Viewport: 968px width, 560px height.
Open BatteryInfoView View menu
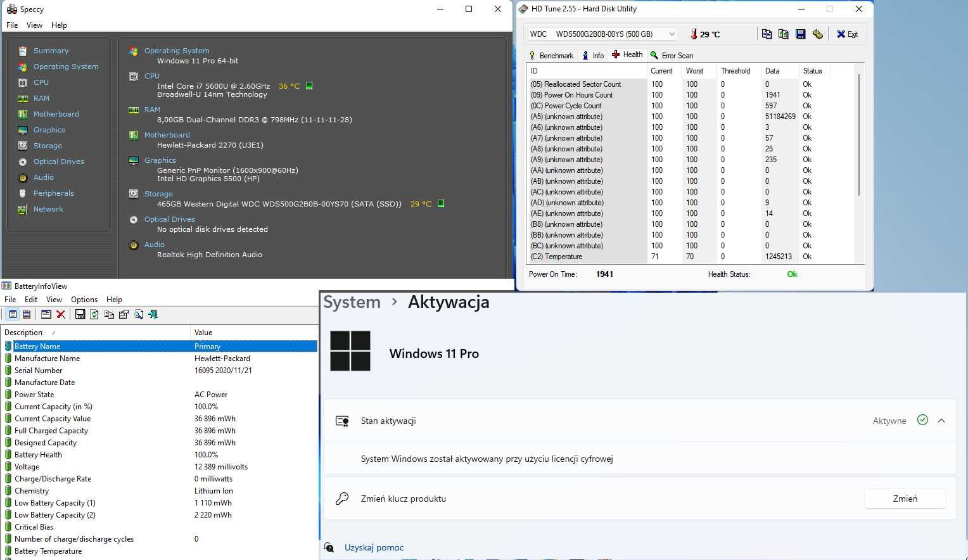pyautogui.click(x=54, y=300)
